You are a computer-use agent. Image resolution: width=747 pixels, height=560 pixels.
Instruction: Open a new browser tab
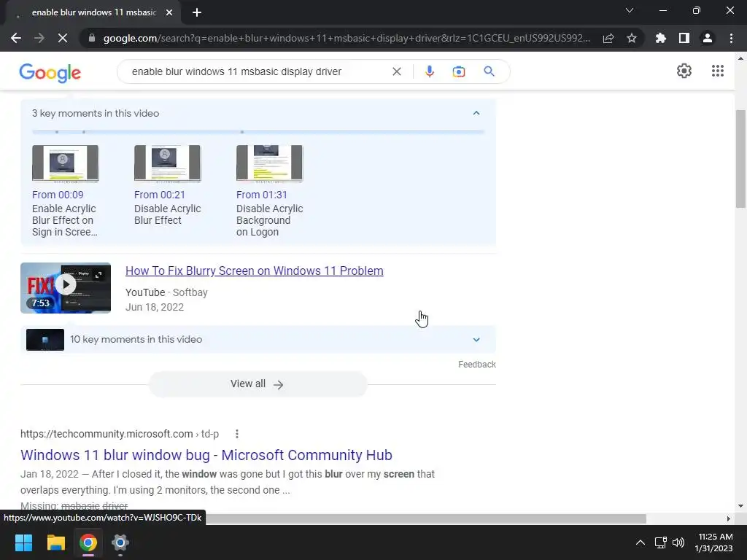[197, 13]
